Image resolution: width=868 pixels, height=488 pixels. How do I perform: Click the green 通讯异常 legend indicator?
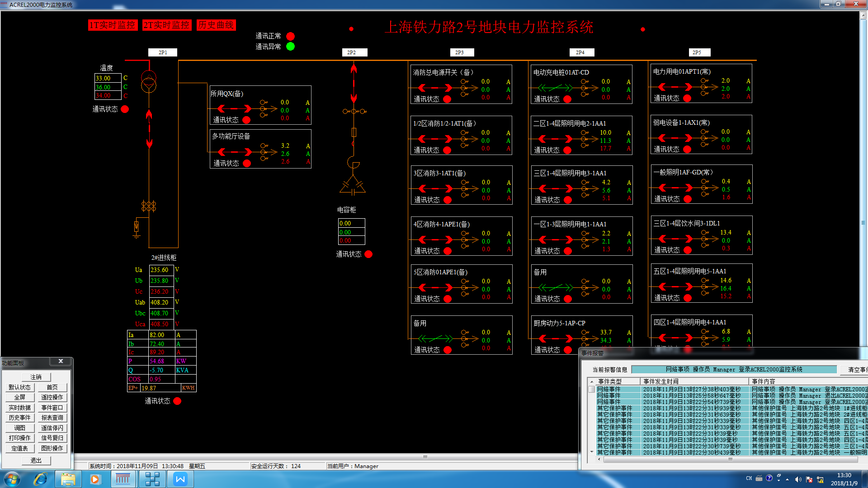point(291,46)
